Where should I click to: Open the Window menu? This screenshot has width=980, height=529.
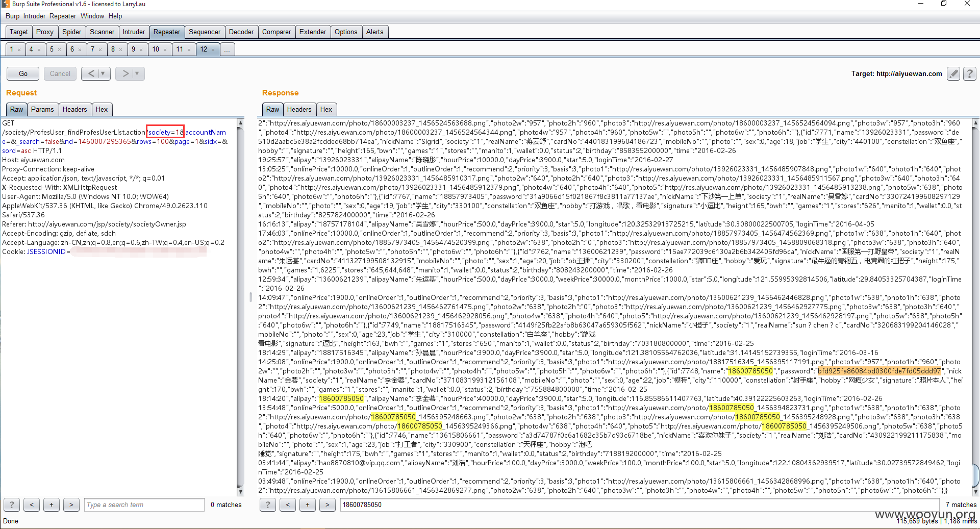tap(92, 16)
